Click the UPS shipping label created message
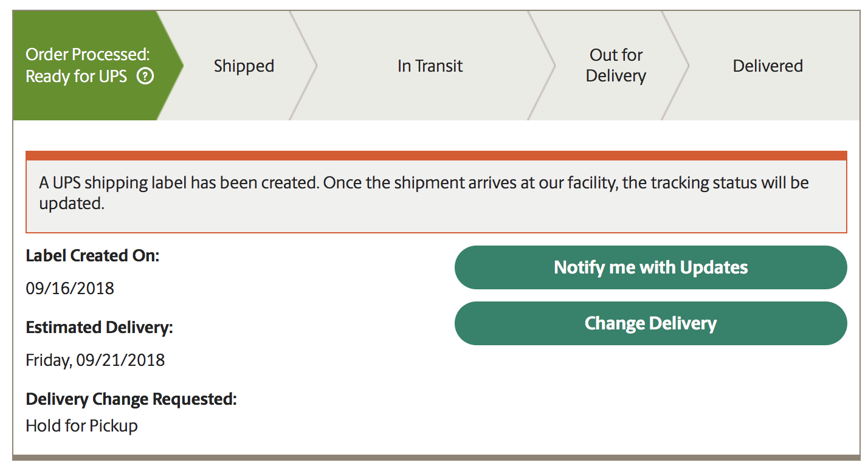 (x=424, y=193)
